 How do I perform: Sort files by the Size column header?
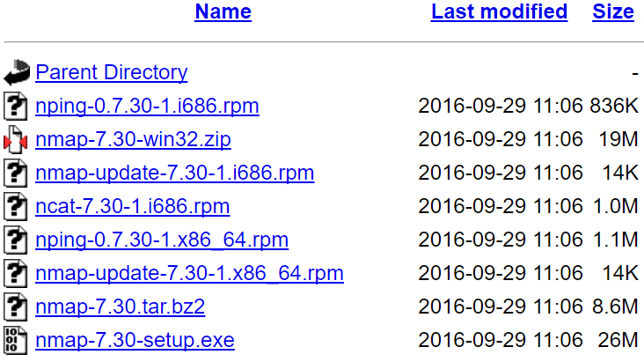[613, 11]
